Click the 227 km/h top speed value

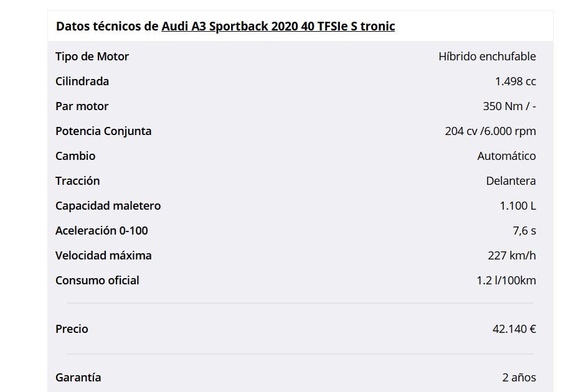coord(511,256)
